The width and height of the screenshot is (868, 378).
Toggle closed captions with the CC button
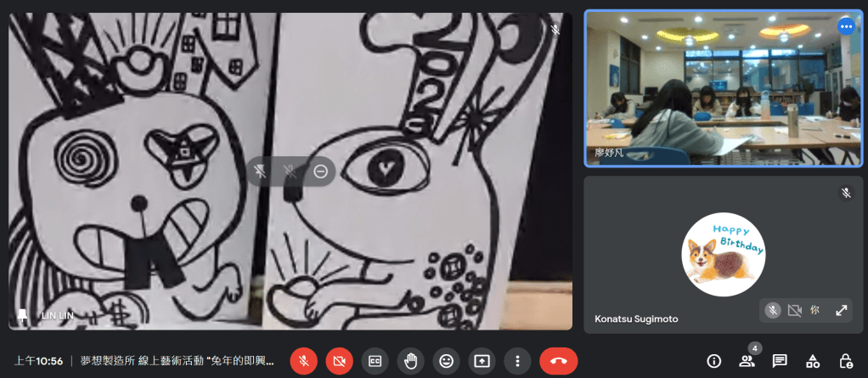(x=375, y=361)
